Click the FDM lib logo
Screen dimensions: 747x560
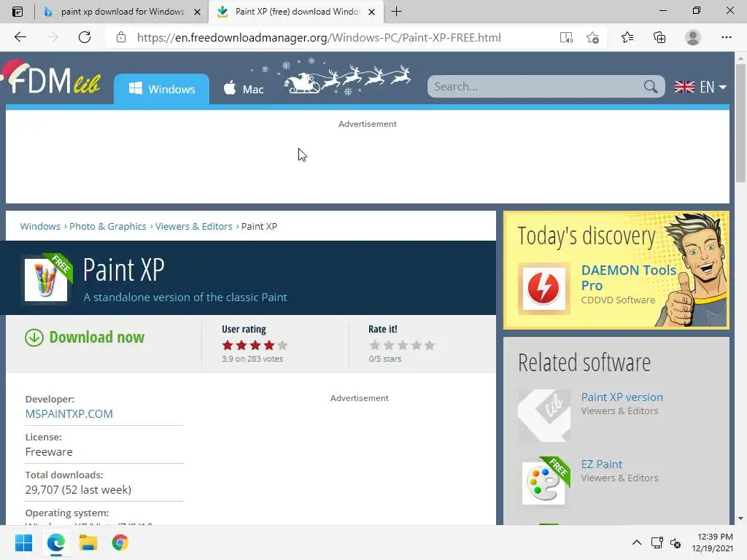(52, 77)
